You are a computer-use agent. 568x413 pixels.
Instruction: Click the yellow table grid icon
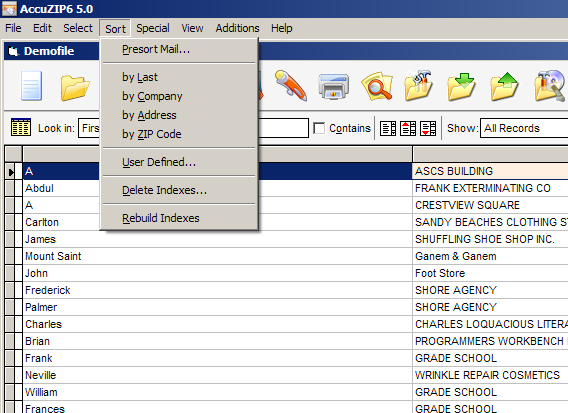[x=21, y=127]
